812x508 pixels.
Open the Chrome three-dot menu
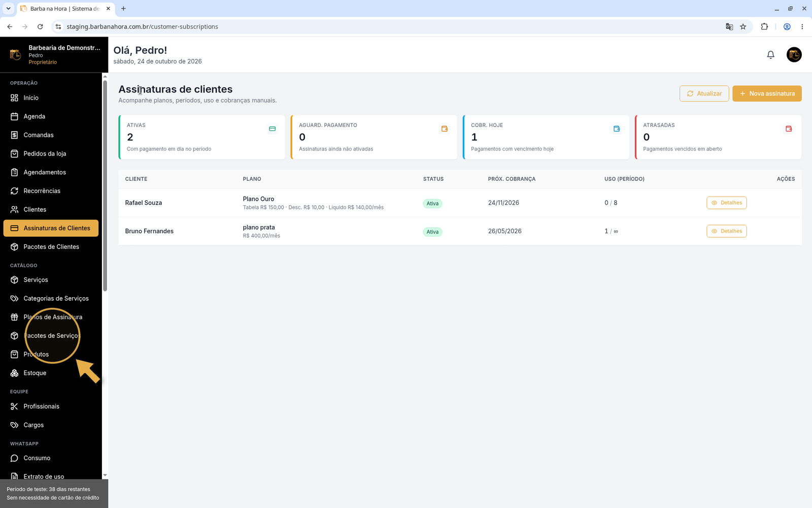click(x=802, y=26)
